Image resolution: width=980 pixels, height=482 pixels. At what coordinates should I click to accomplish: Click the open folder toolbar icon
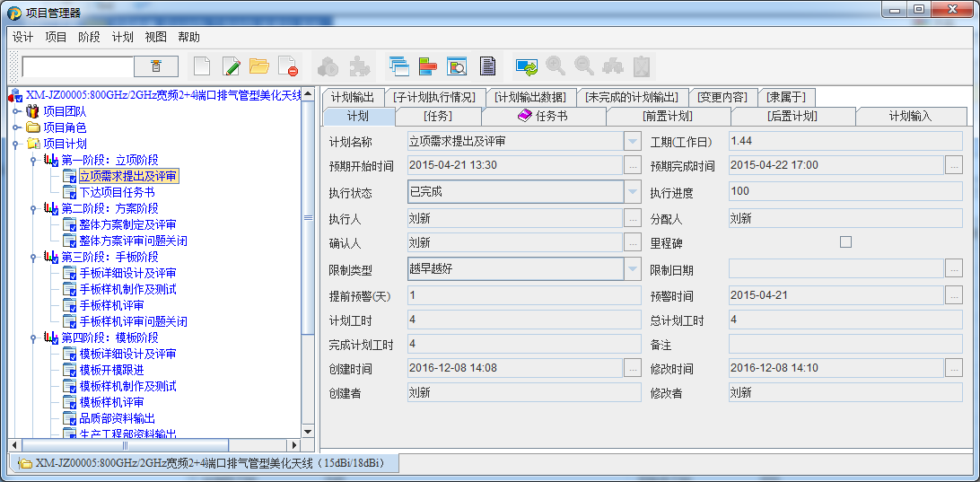(x=259, y=66)
